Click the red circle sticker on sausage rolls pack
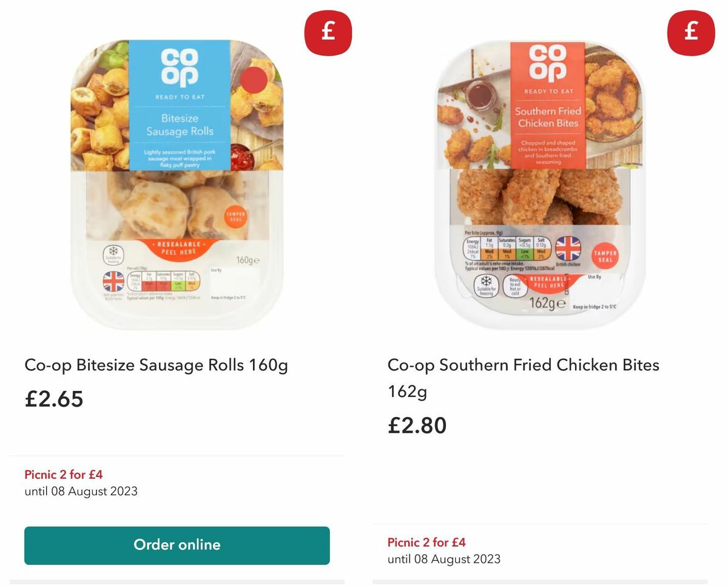This screenshot has width=728, height=587. click(x=254, y=80)
